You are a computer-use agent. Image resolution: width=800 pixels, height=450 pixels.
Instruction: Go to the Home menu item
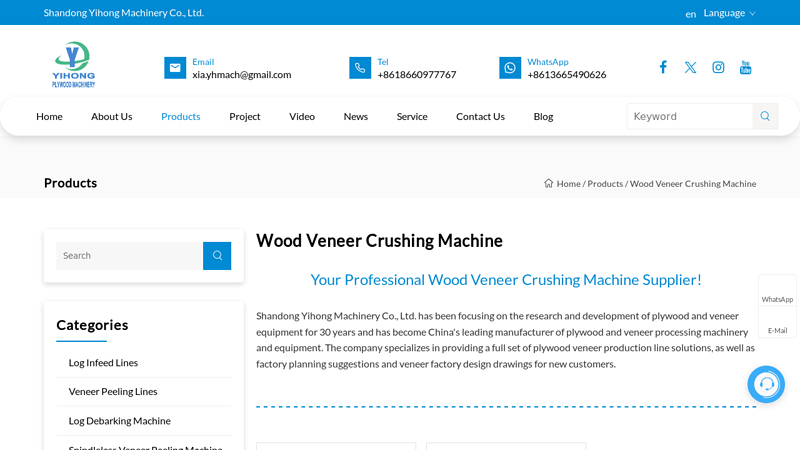(x=49, y=116)
